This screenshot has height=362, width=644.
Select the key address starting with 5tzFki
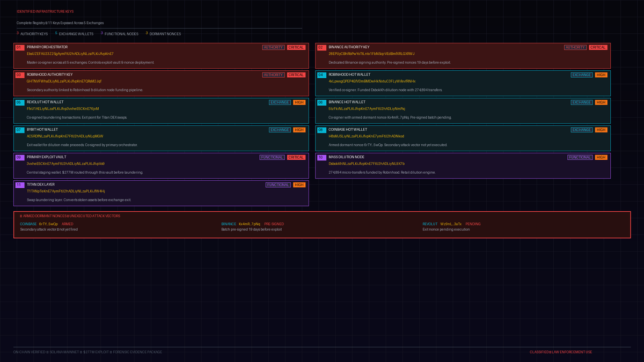(367, 108)
